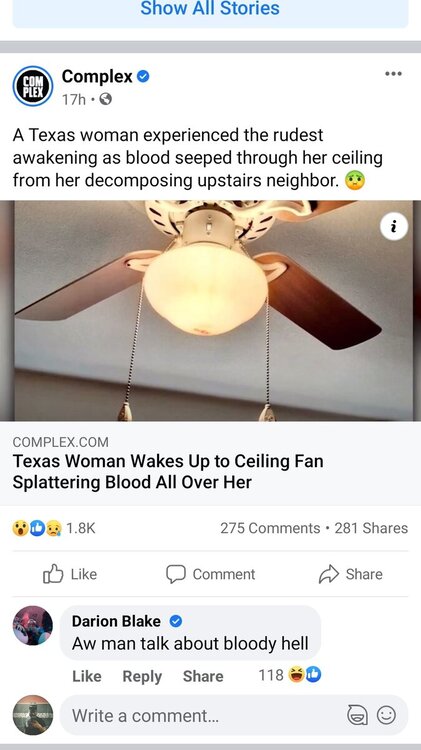Open the sticker/avatar icon in the comment box

pyautogui.click(x=357, y=715)
